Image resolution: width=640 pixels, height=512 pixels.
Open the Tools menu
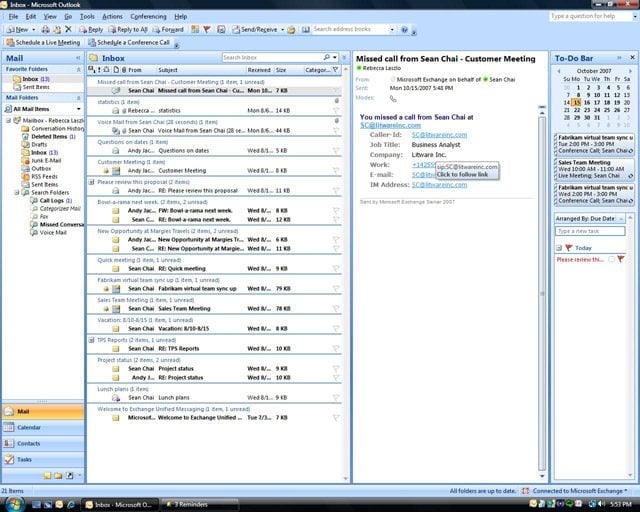87,16
